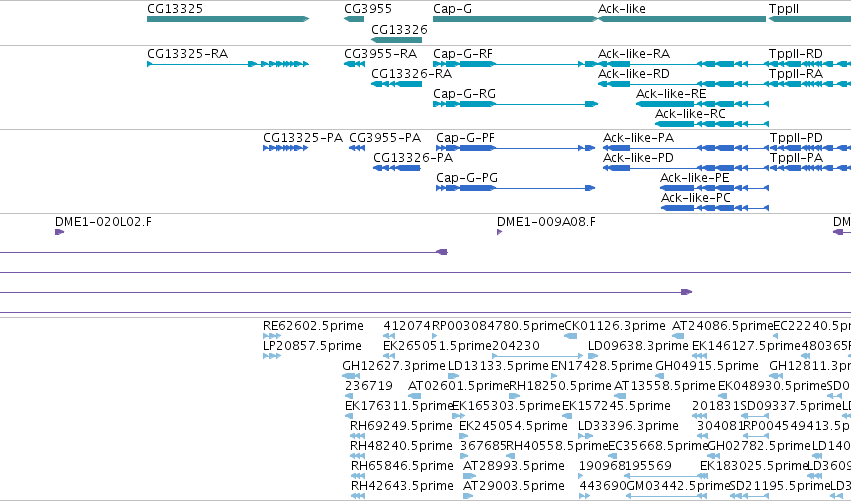
Task: Select transcript Ack-like-RC
Action: tap(712, 124)
